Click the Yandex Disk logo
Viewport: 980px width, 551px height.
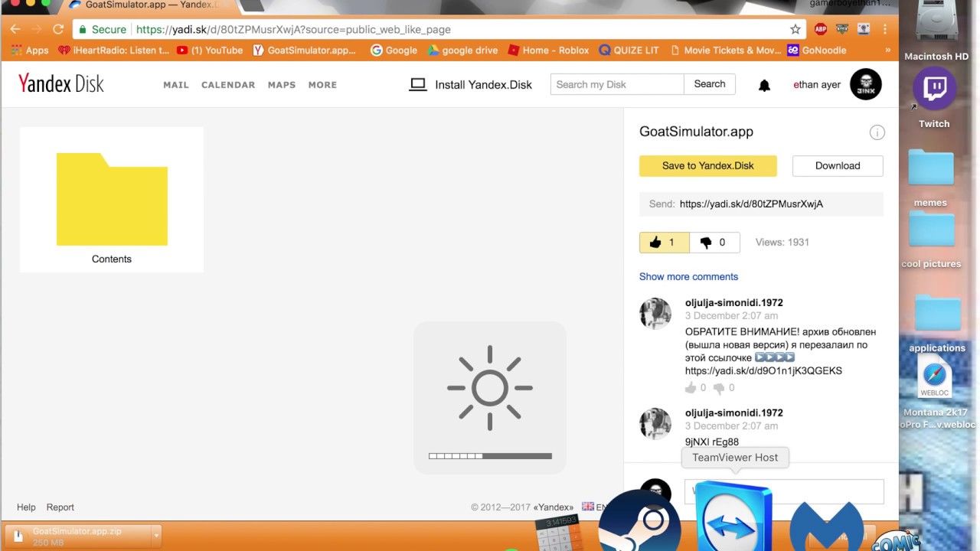click(61, 84)
